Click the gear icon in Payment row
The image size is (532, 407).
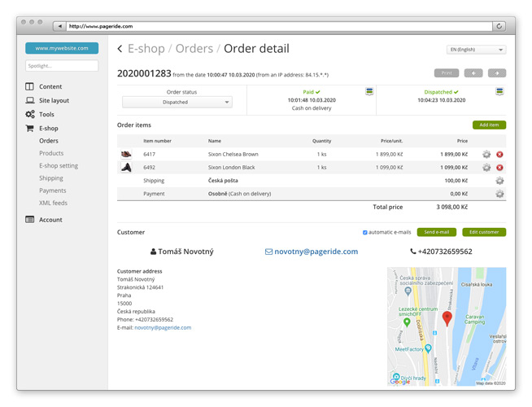[499, 194]
